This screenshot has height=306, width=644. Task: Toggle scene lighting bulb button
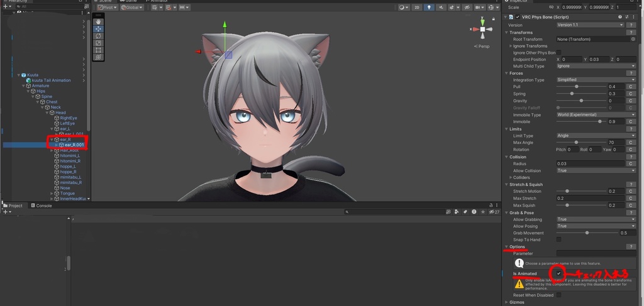click(429, 8)
